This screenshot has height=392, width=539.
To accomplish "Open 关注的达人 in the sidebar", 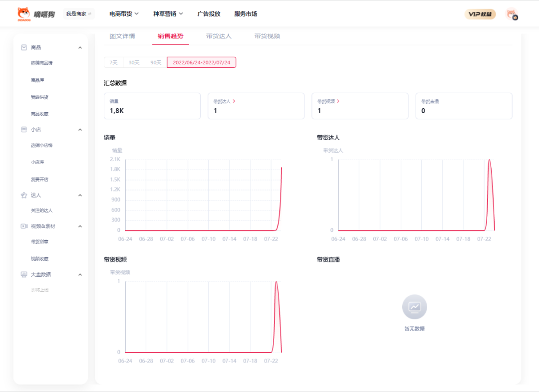I will click(41, 210).
